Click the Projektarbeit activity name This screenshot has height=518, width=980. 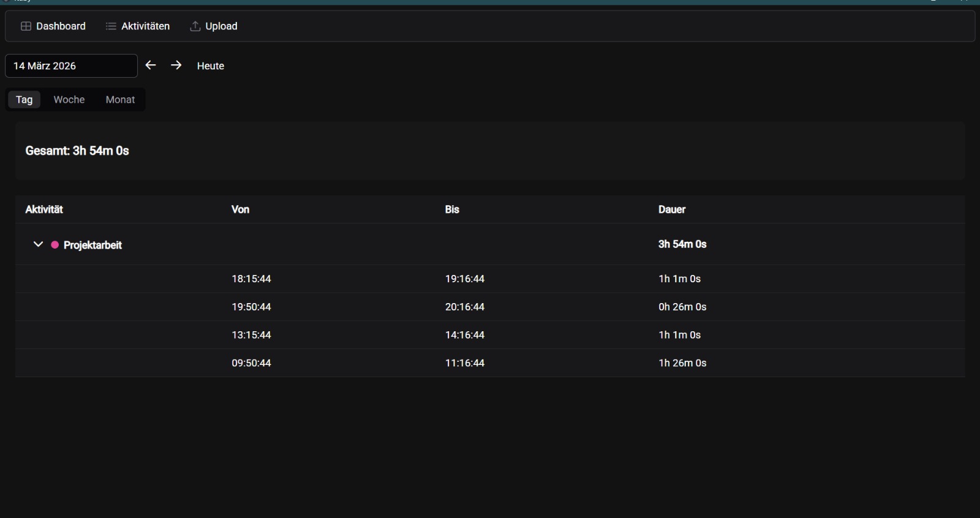coord(93,245)
